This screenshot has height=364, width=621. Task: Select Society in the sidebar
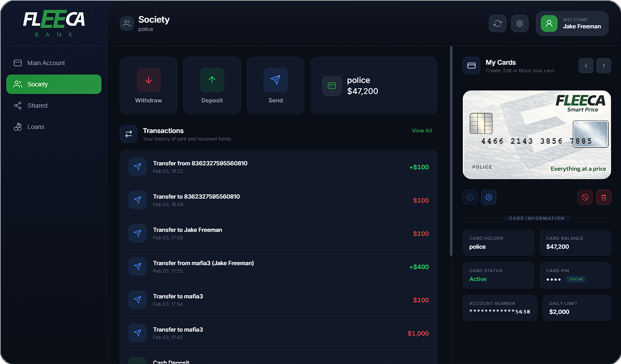(x=54, y=84)
